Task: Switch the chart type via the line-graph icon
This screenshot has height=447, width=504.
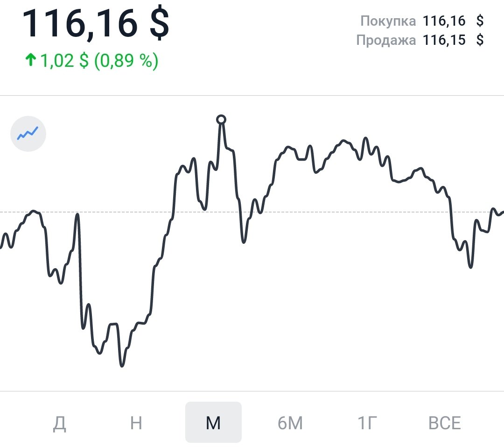Action: click(x=28, y=134)
